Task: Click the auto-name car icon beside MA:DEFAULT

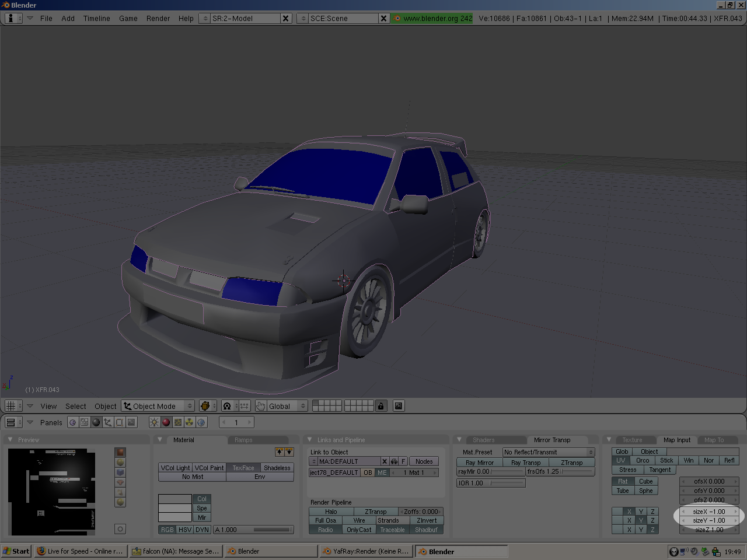Action: tap(394, 461)
